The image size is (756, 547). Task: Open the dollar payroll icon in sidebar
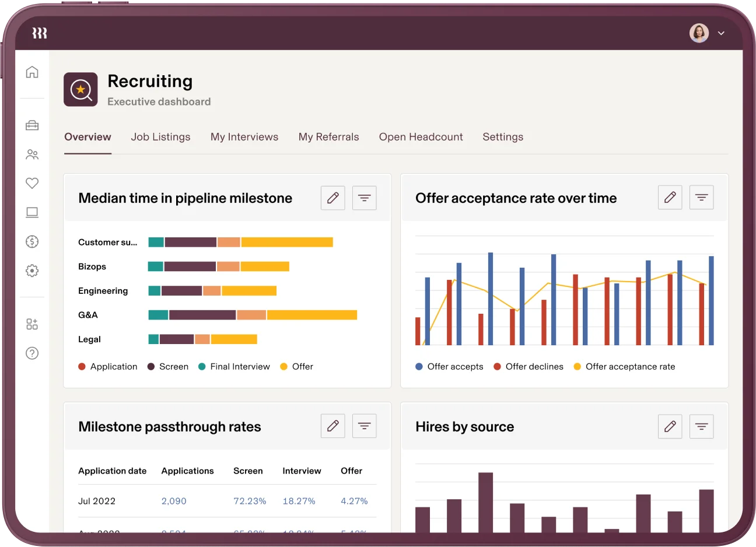32,241
